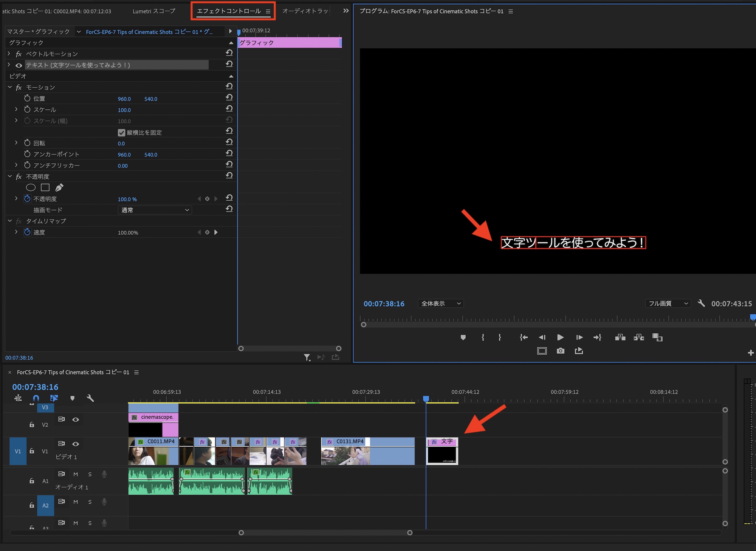756x551 pixels.
Task: Open 描画モード 通常 dropdown
Action: [155, 210]
